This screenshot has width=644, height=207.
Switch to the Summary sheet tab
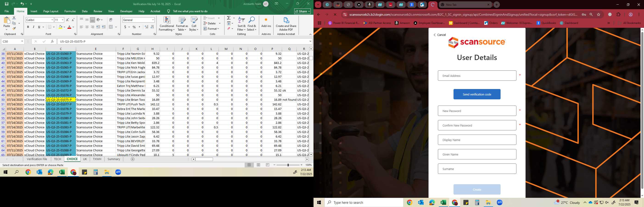[114, 159]
